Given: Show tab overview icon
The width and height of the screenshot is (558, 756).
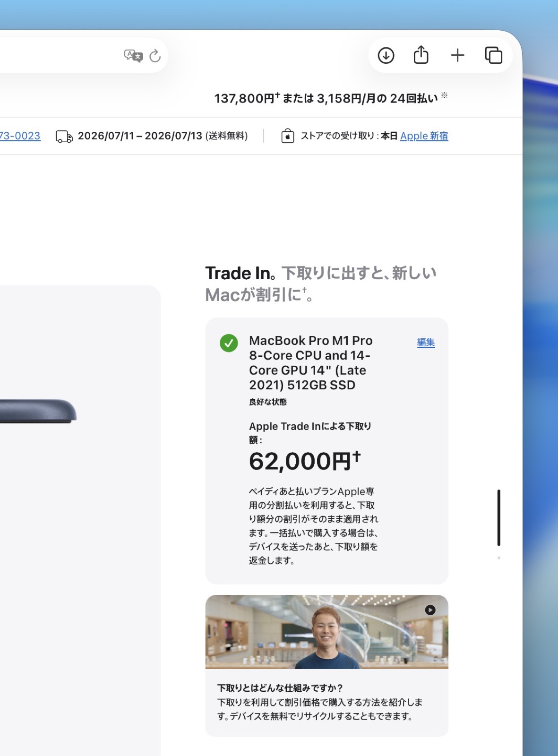Looking at the screenshot, I should point(493,55).
